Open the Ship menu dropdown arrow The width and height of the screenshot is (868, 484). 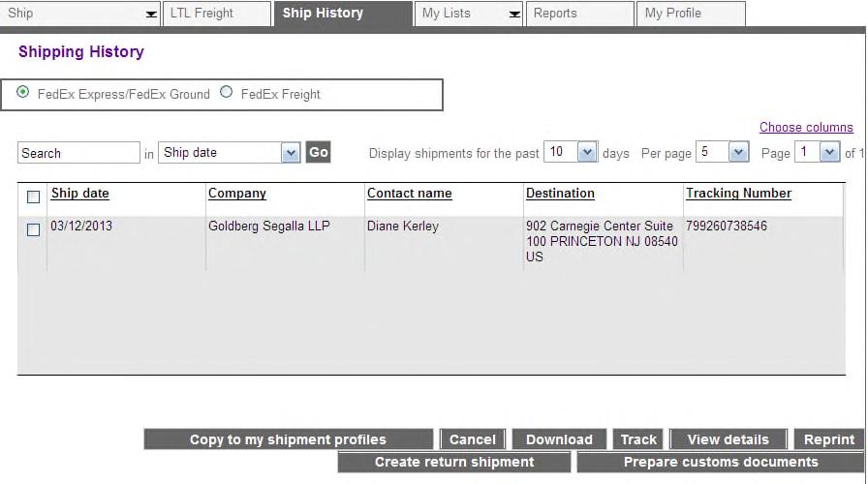150,15
